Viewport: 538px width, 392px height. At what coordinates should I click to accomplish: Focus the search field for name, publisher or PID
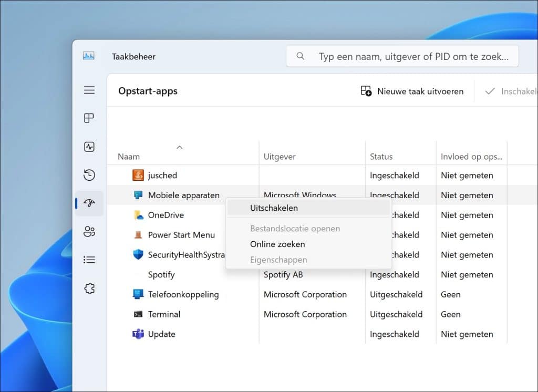coord(402,56)
